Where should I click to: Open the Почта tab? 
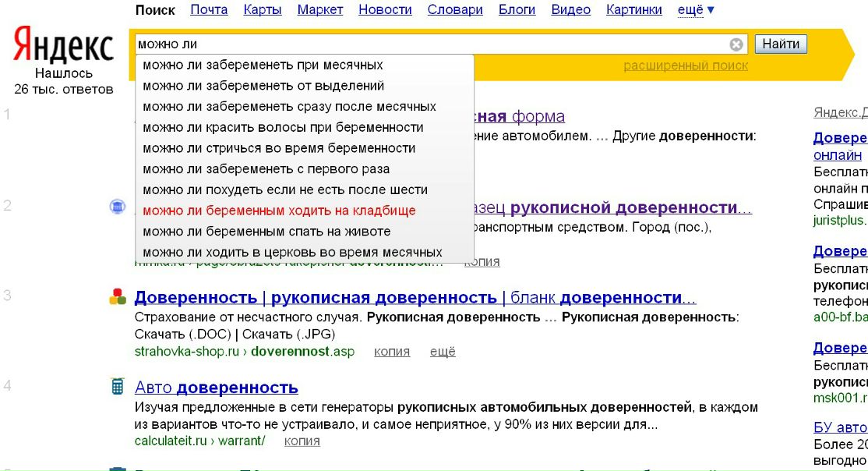click(x=209, y=10)
